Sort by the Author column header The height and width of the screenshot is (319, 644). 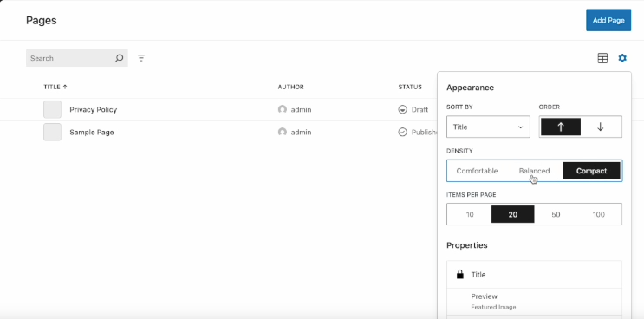coord(290,87)
